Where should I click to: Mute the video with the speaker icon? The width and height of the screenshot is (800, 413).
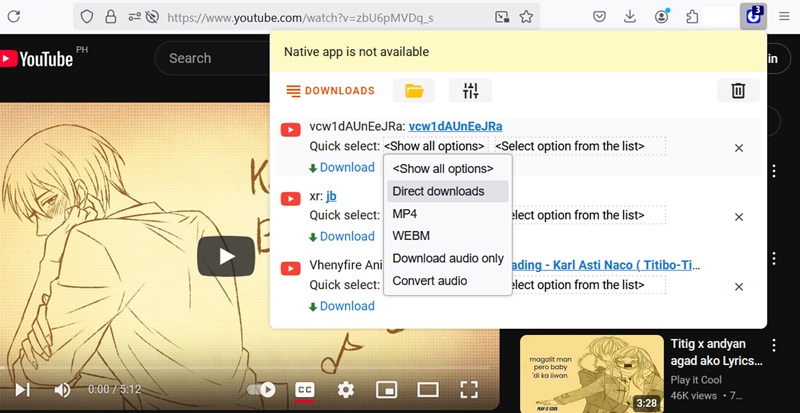[62, 390]
